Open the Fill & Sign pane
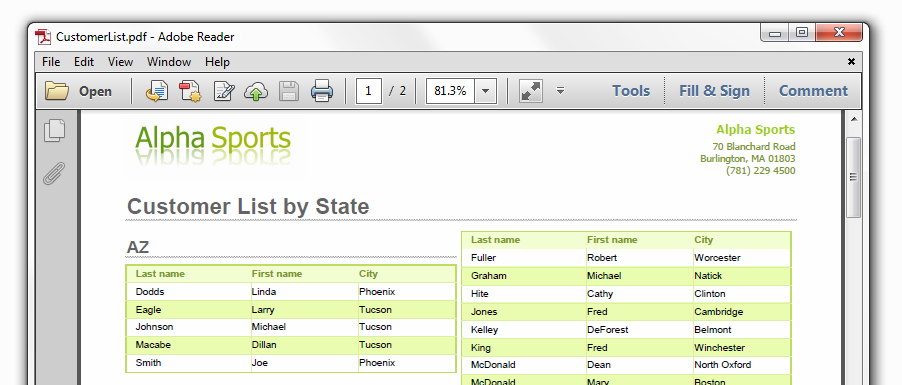 point(714,91)
